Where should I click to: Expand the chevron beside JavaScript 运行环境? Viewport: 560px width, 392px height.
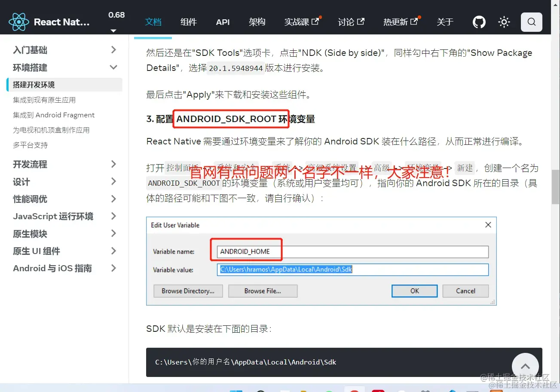[113, 216]
